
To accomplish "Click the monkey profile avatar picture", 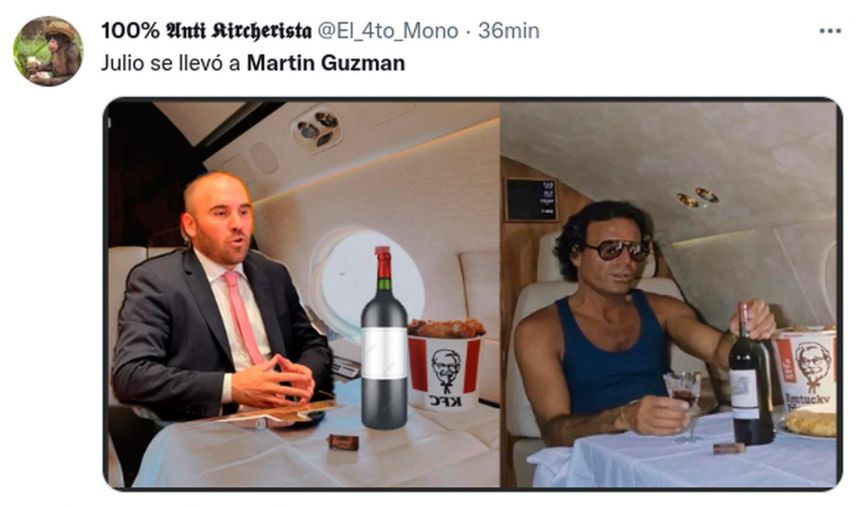I will [48, 51].
